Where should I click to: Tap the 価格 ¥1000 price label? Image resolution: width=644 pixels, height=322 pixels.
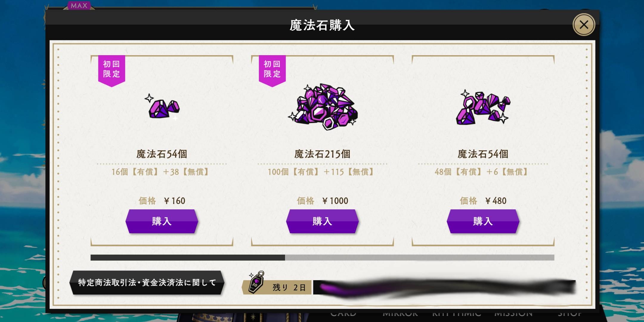pyautogui.click(x=322, y=201)
